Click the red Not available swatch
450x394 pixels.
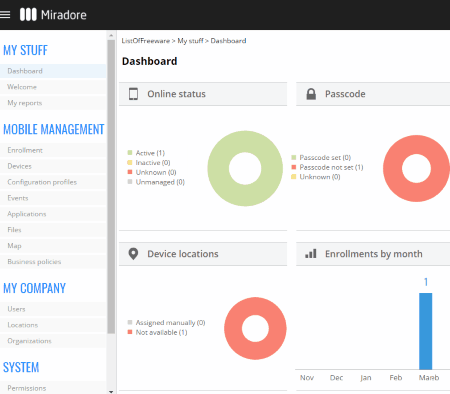pos(130,332)
